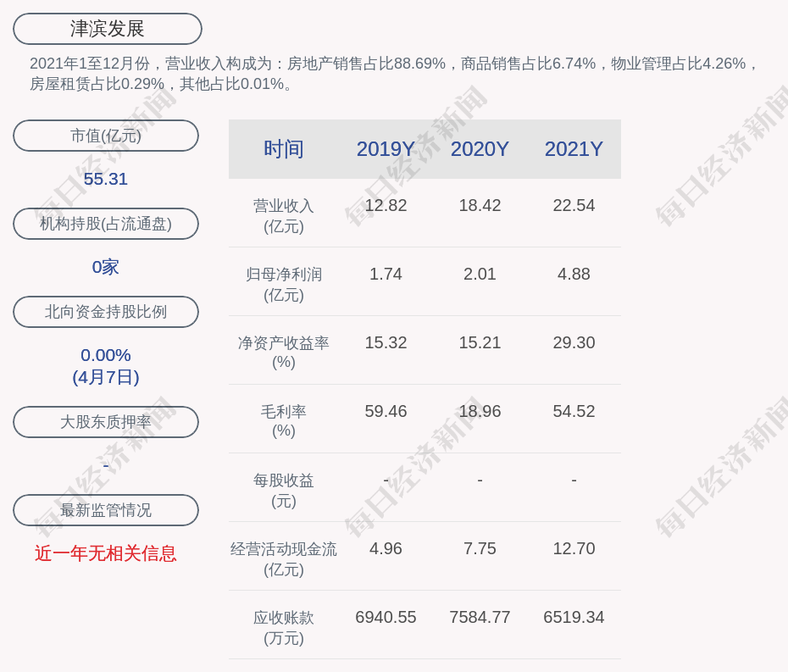Click the cash flow value 4.96

pyautogui.click(x=386, y=548)
